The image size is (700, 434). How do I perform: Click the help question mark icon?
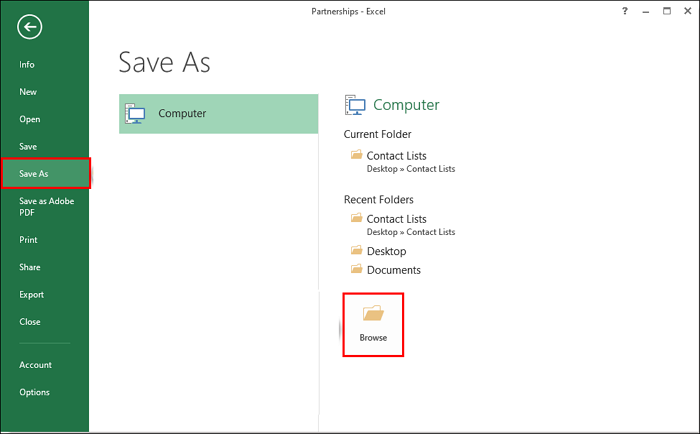pyautogui.click(x=625, y=11)
